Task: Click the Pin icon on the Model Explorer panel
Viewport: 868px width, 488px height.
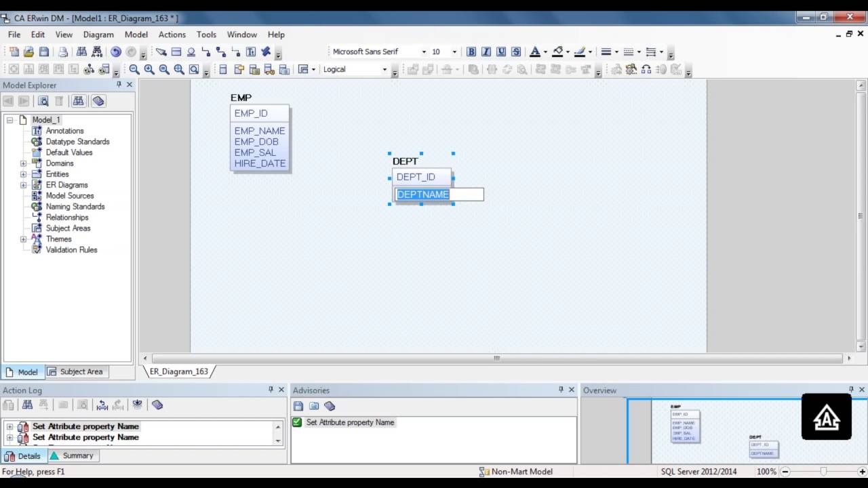Action: coord(119,85)
